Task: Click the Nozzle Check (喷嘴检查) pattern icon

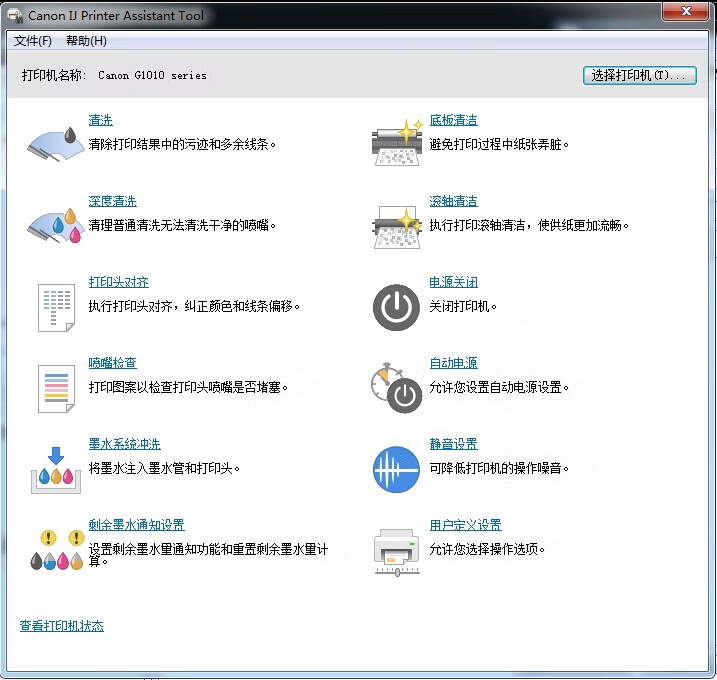Action: coord(56,389)
